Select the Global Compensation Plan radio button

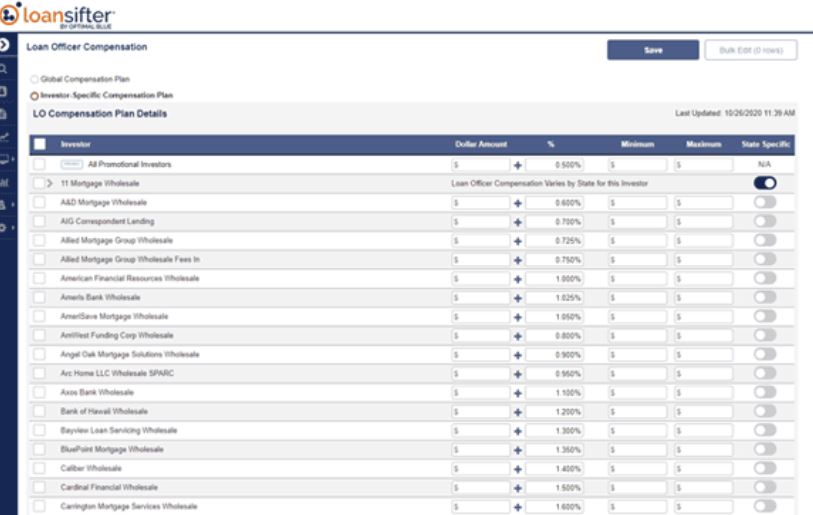coord(34,79)
